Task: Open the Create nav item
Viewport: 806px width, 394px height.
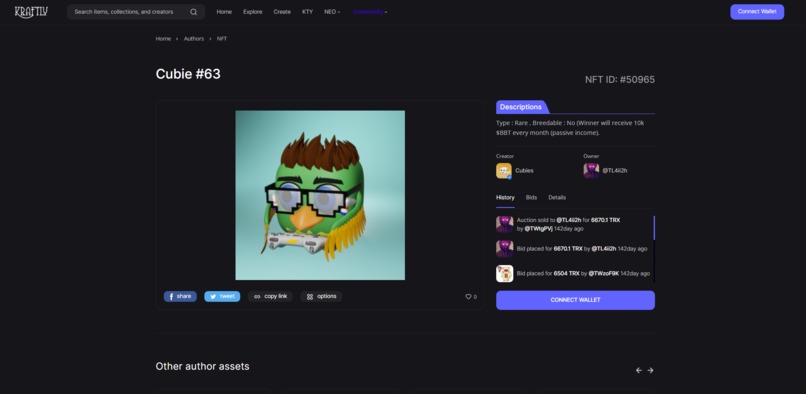Action: point(282,12)
